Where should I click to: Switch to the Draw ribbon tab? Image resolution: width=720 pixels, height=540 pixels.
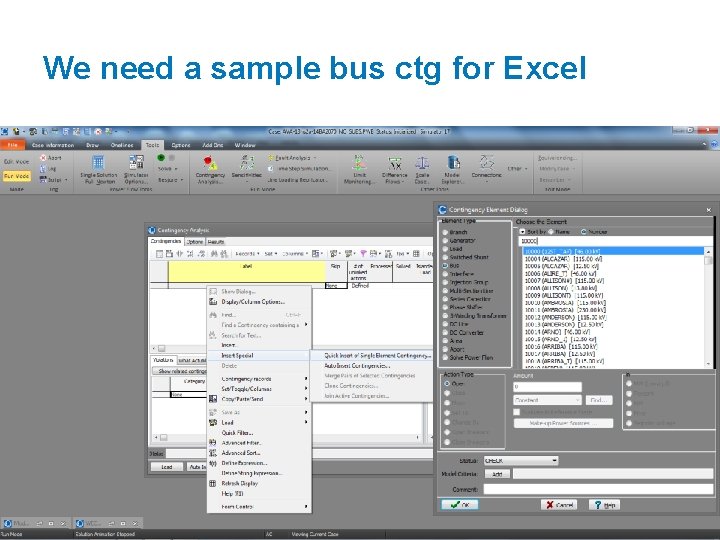(x=92, y=145)
